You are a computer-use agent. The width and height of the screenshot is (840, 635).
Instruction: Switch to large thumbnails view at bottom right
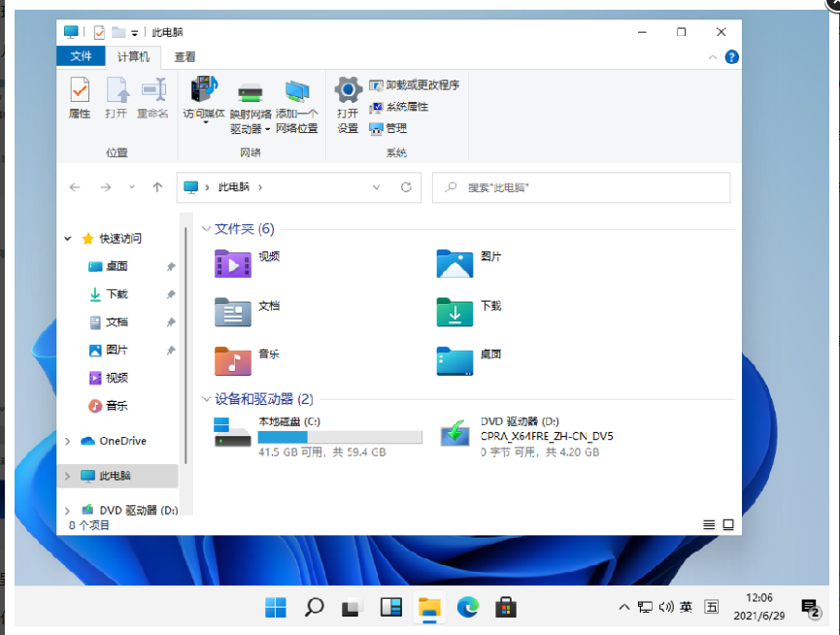click(727, 524)
